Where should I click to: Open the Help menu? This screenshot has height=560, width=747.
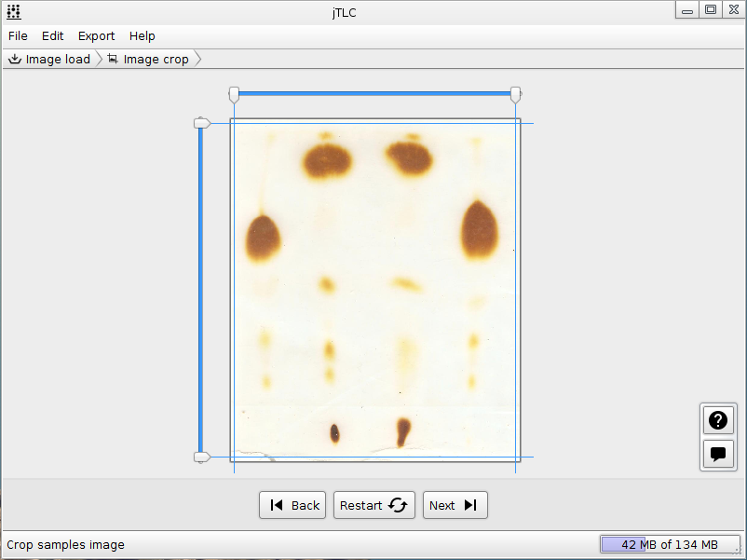pyautogui.click(x=142, y=36)
